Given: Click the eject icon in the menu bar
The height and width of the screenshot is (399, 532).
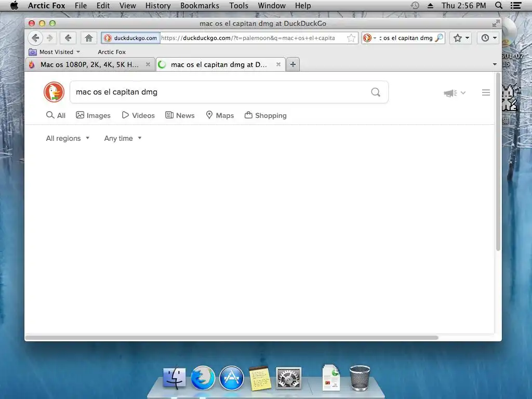Looking at the screenshot, I should 430,5.
